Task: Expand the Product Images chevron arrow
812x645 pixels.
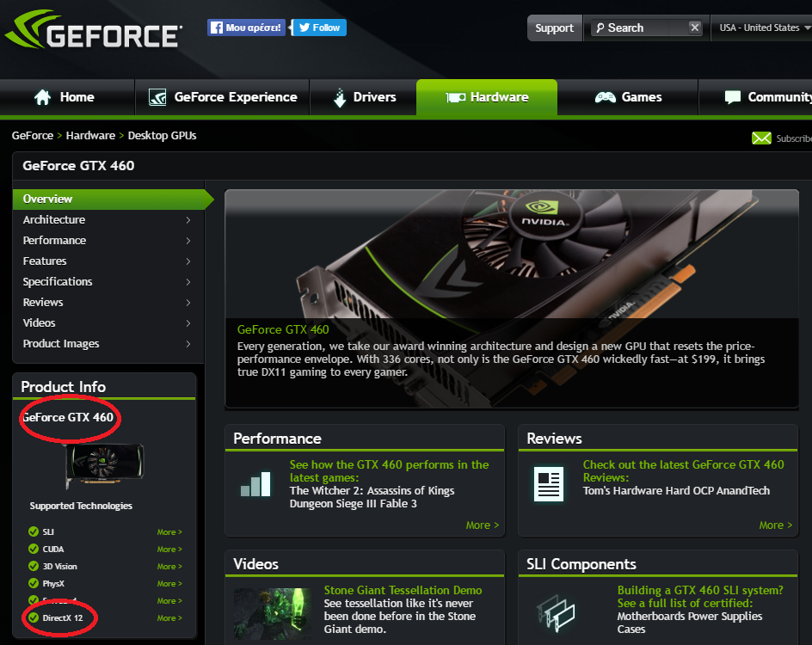Action: coord(188,344)
